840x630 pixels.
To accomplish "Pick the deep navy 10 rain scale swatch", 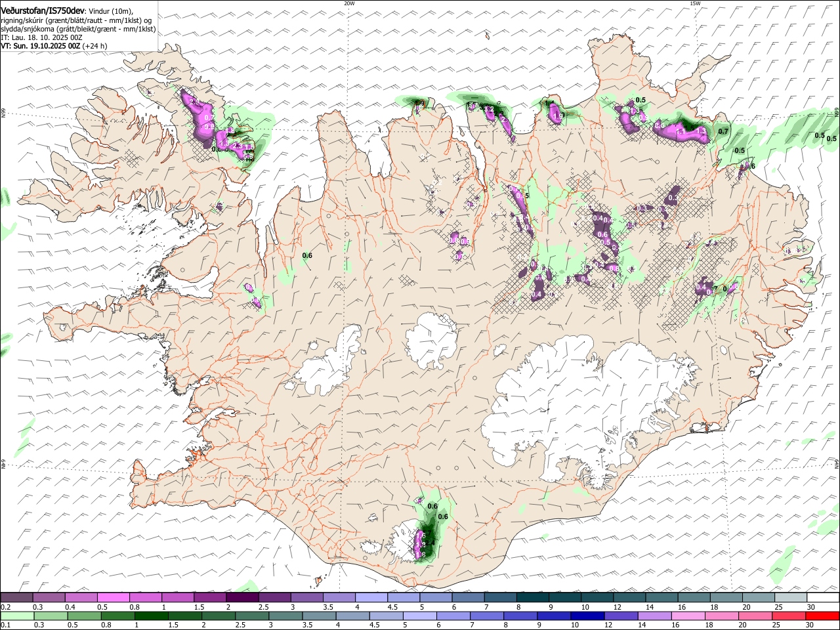I will [x=586, y=616].
